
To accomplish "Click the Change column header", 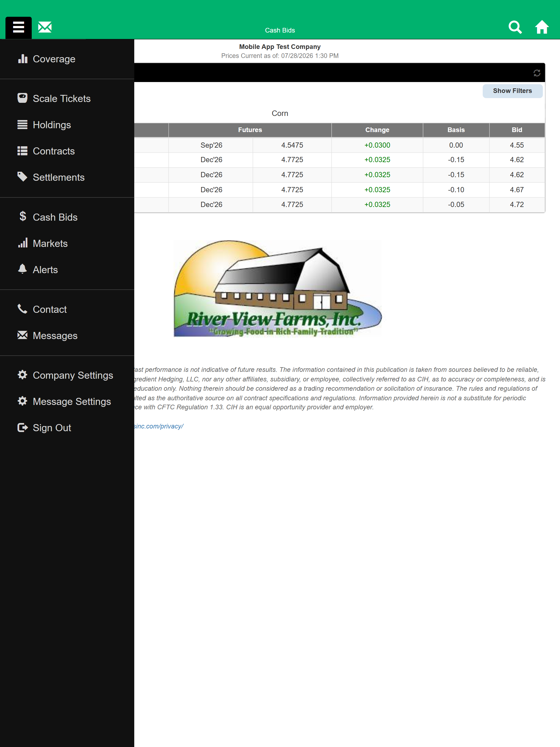I will (377, 130).
